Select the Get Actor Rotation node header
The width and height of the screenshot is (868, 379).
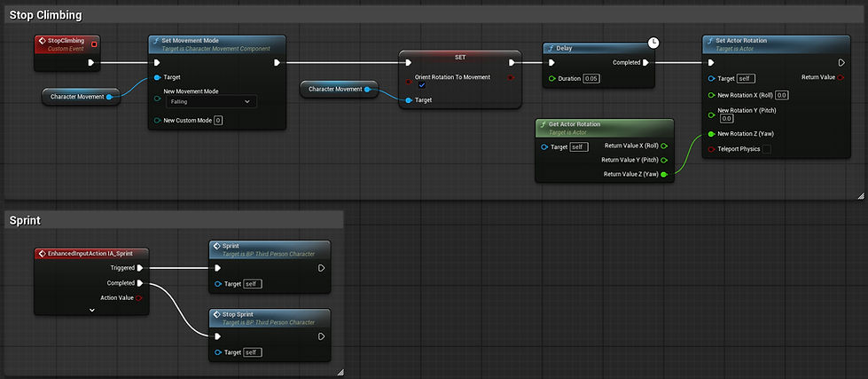point(605,128)
